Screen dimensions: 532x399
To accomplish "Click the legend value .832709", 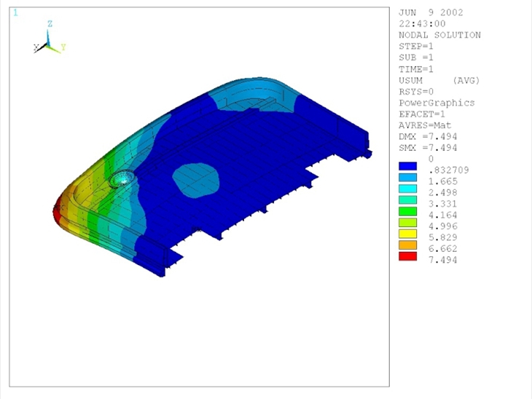I will point(448,170).
